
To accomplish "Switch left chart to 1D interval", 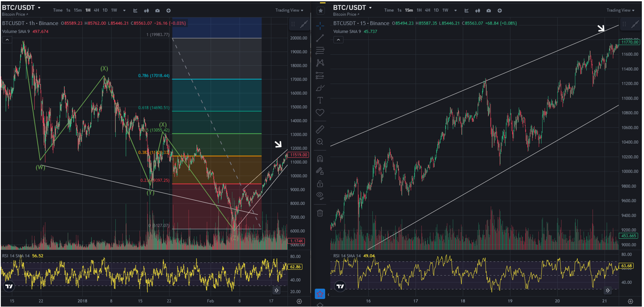I will click(105, 10).
